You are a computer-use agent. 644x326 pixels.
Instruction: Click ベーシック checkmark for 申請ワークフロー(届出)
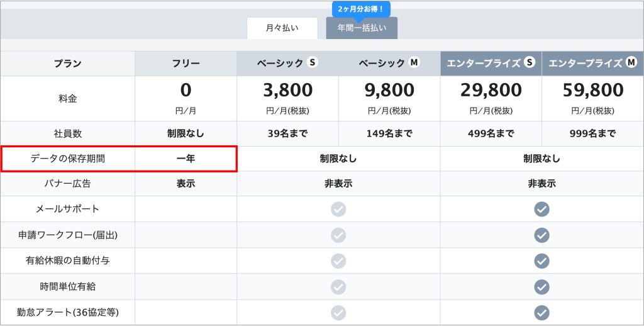point(338,235)
